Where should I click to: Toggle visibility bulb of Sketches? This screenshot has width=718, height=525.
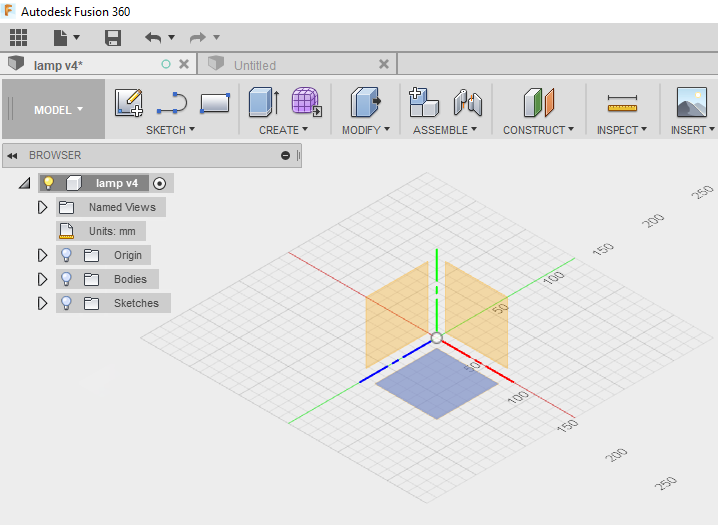pyautogui.click(x=66, y=303)
